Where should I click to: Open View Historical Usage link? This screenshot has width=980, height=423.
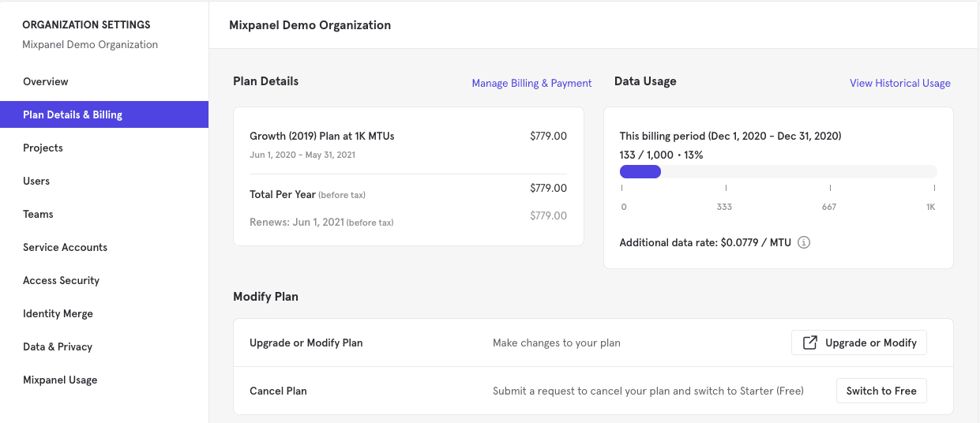click(899, 84)
